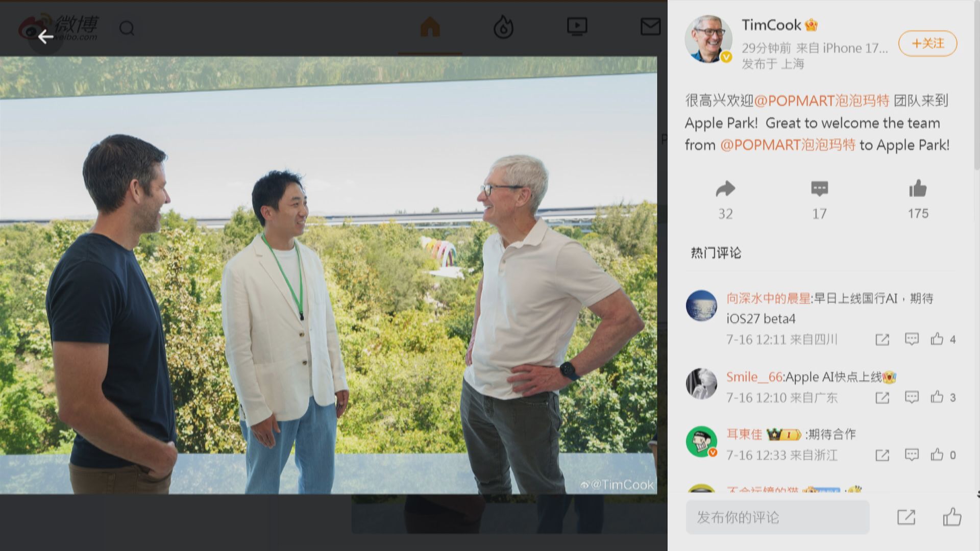Open the Weibo search magnifier icon
Image resolution: width=980 pixels, height=551 pixels.
click(127, 28)
